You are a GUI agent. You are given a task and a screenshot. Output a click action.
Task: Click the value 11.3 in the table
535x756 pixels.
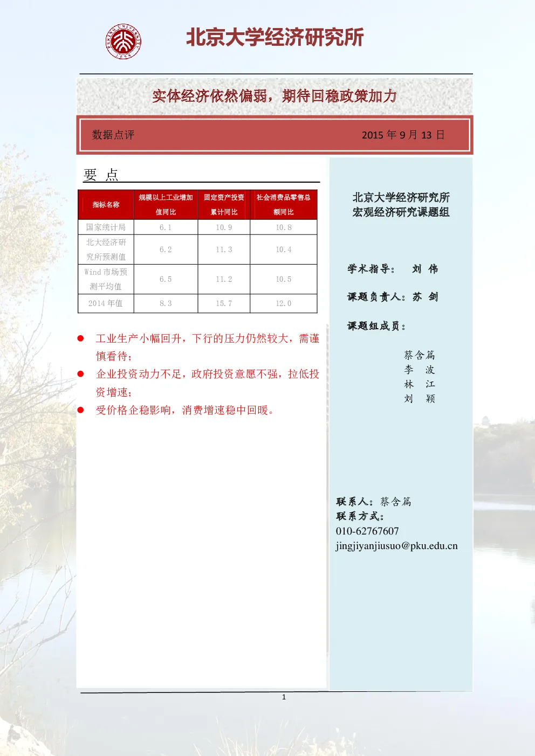tap(224, 249)
